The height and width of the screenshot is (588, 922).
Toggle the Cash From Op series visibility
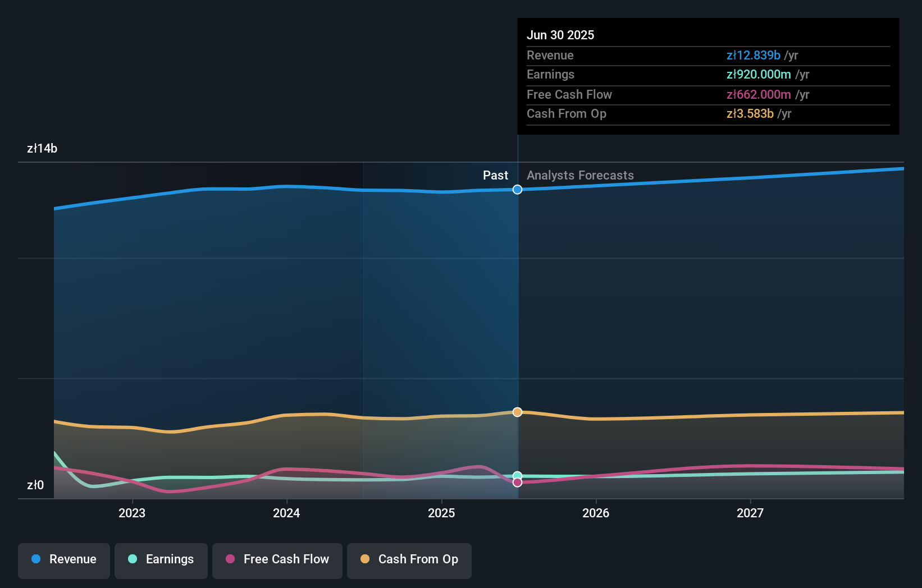click(409, 559)
